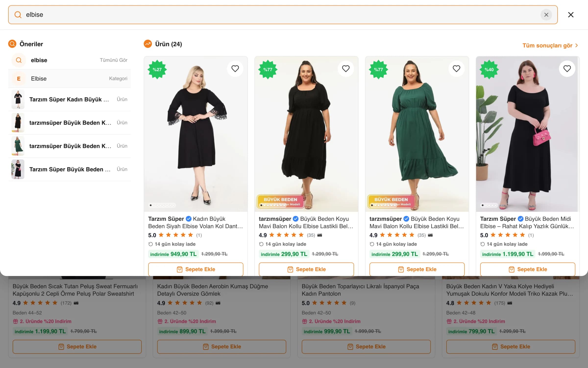Click verified badge on Büyük Beden Midi Elbise

520,219
